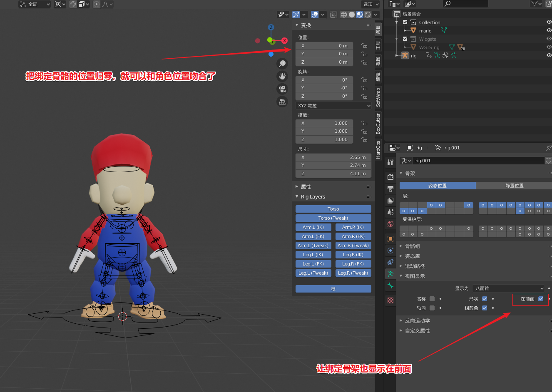This screenshot has width=552, height=392.
Task: Open the shading options dropdown arrow
Action: [x=376, y=15]
